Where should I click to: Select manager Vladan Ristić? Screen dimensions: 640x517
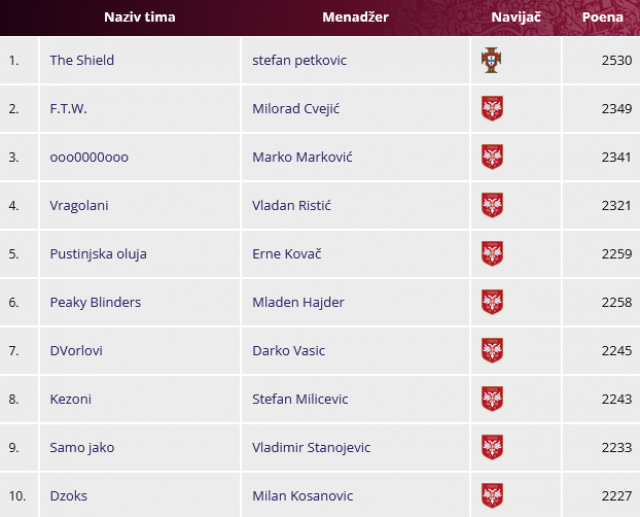pos(291,205)
